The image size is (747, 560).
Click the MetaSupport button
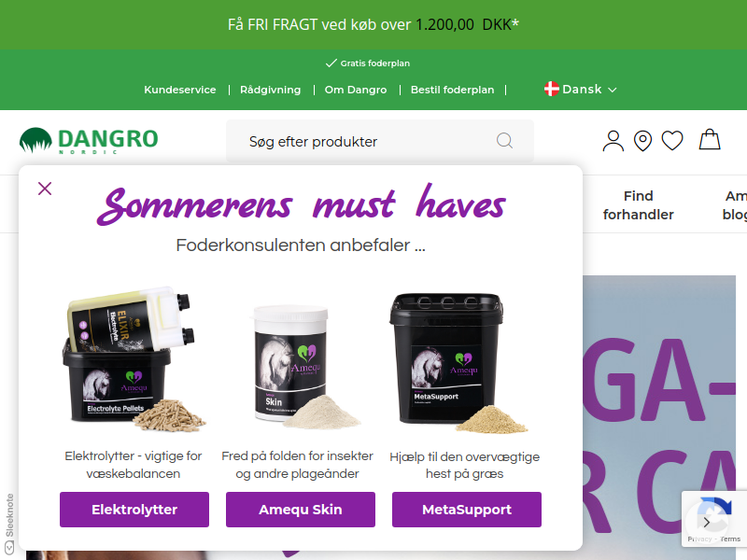pyautogui.click(x=467, y=510)
